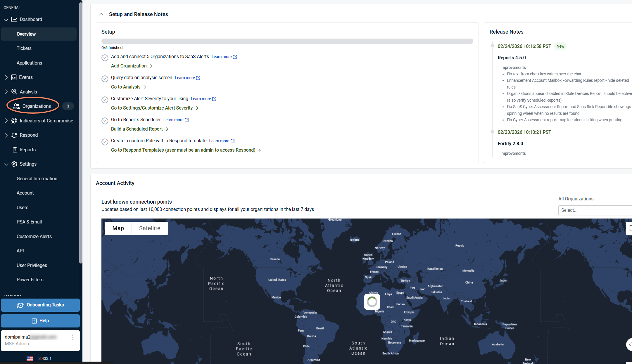Open the Tickets dashboard page
632x364 pixels.
pyautogui.click(x=24, y=48)
